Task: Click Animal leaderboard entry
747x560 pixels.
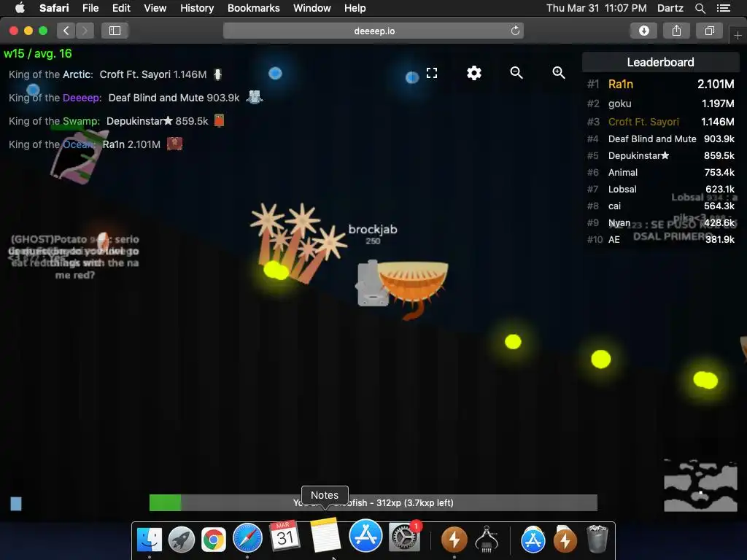Action: [x=660, y=172]
